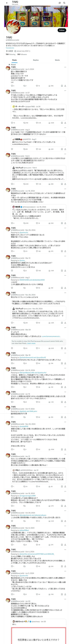
Task: Bookmark the Nov 25, 2024 reply
Action: click(x=62, y=251)
